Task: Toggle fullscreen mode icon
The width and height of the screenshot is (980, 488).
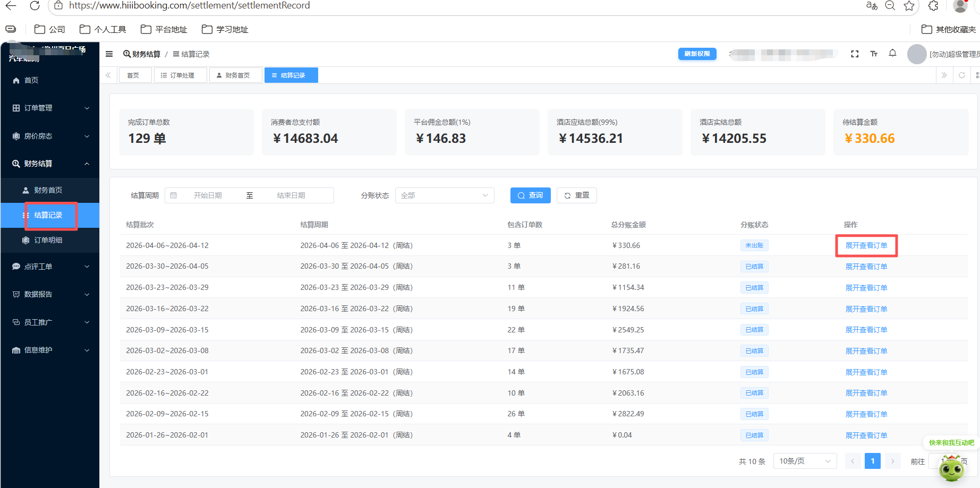Action: pyautogui.click(x=855, y=54)
